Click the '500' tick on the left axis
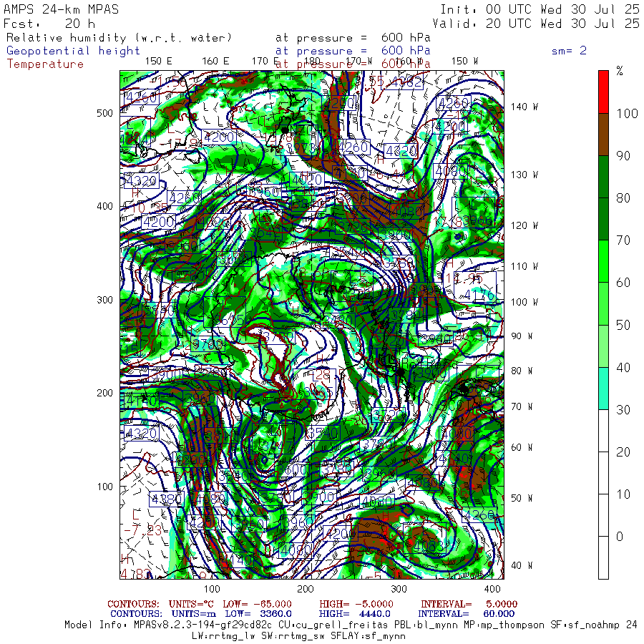The image size is (644, 644). 104,113
